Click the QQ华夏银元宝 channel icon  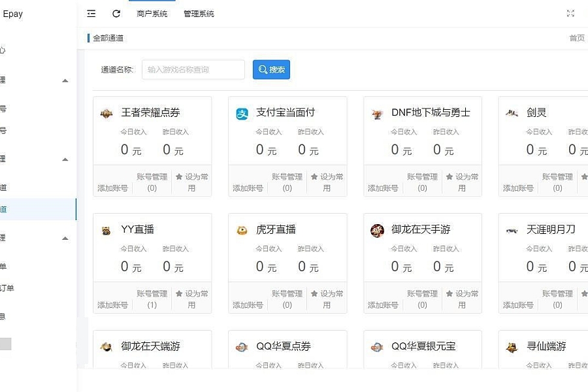377,348
